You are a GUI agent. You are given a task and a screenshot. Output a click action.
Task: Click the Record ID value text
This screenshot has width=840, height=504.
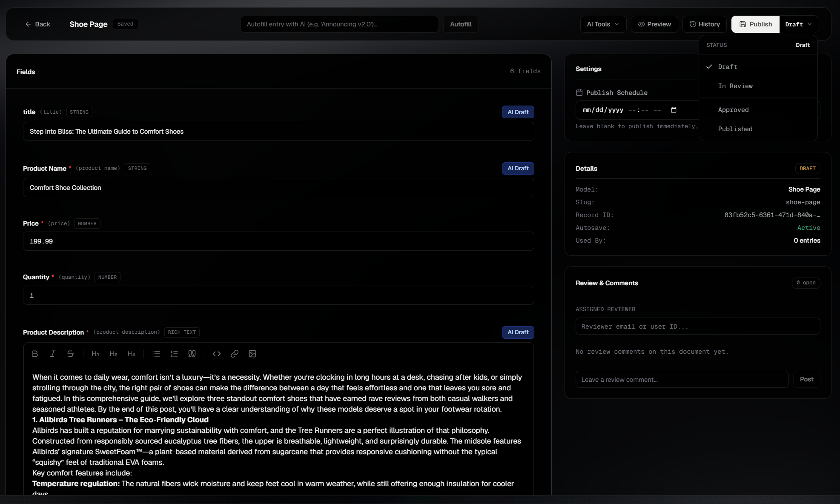[772, 215]
